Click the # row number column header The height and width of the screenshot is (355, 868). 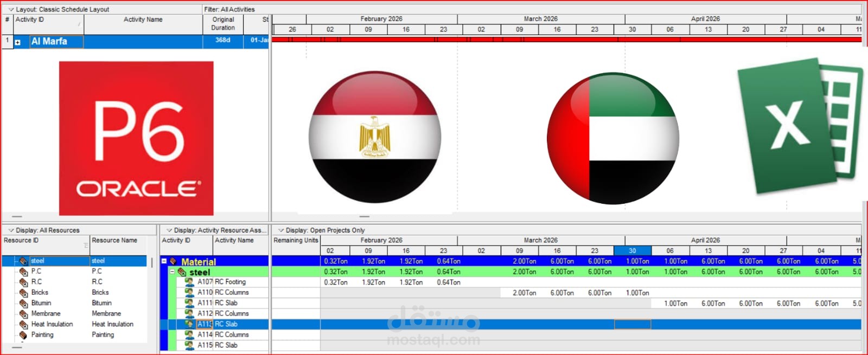click(8, 24)
